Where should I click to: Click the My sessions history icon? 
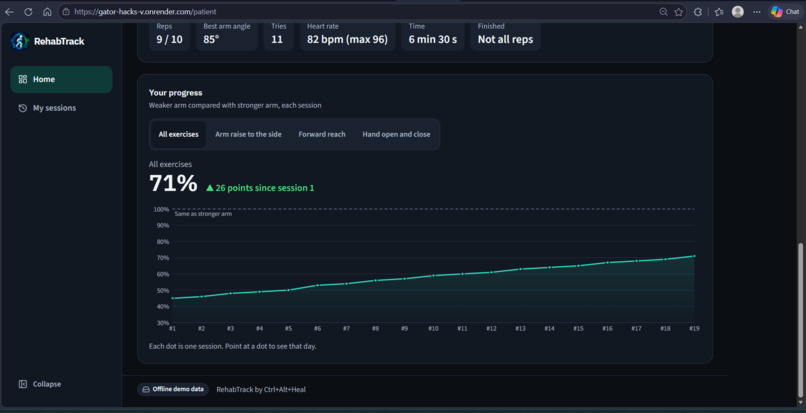(x=23, y=108)
